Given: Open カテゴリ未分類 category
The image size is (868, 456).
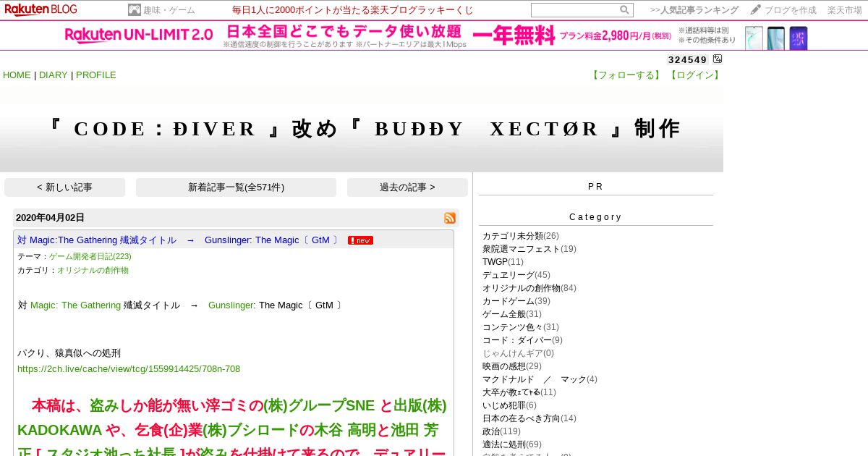Looking at the screenshot, I should click(x=513, y=236).
